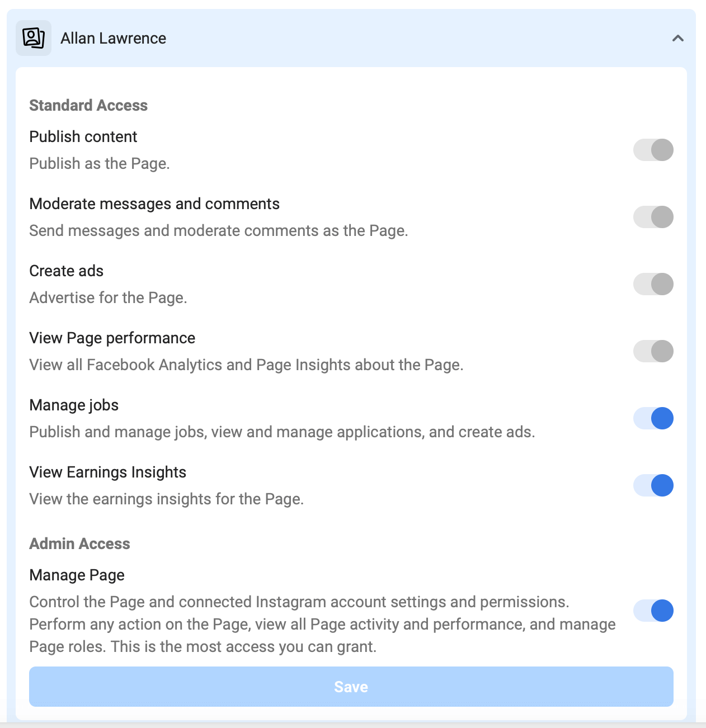Select the Create ads label
This screenshot has height=728, width=706.
click(66, 271)
